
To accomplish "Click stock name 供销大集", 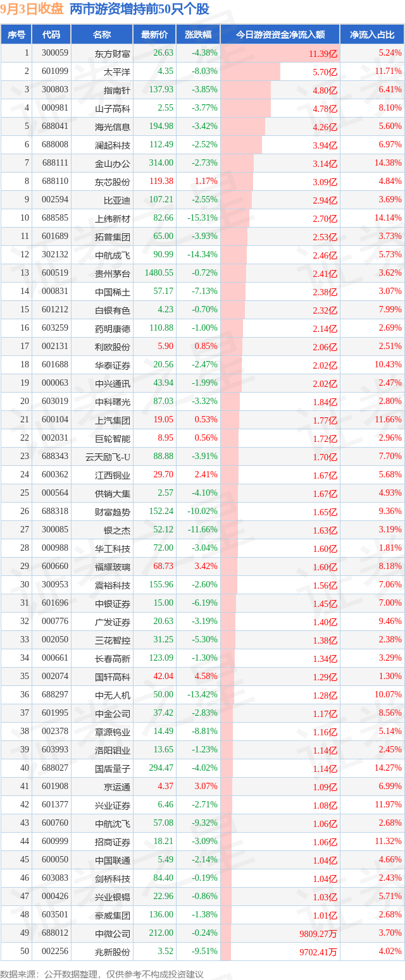I will (x=113, y=493).
